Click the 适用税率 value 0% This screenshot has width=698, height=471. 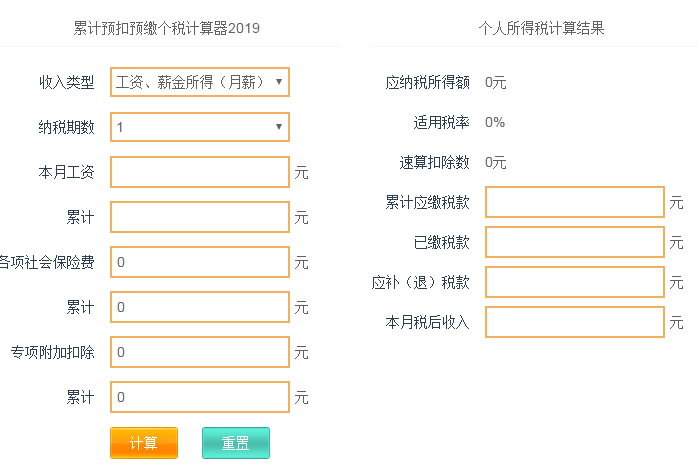pos(495,122)
